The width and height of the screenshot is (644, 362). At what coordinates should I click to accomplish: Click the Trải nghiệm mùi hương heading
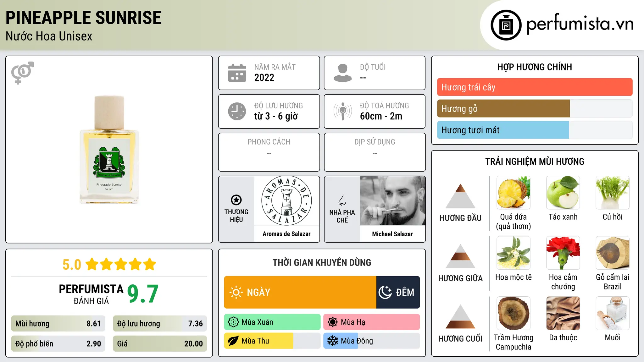click(x=535, y=162)
